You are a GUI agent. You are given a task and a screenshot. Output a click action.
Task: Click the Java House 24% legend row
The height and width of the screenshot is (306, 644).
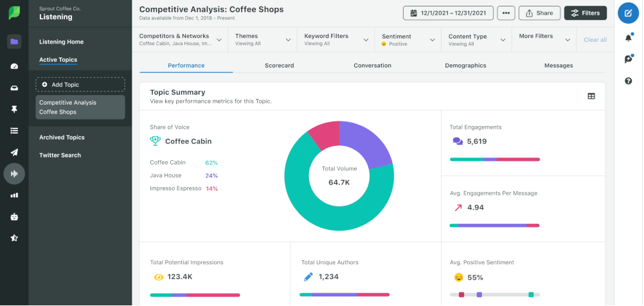pos(184,175)
